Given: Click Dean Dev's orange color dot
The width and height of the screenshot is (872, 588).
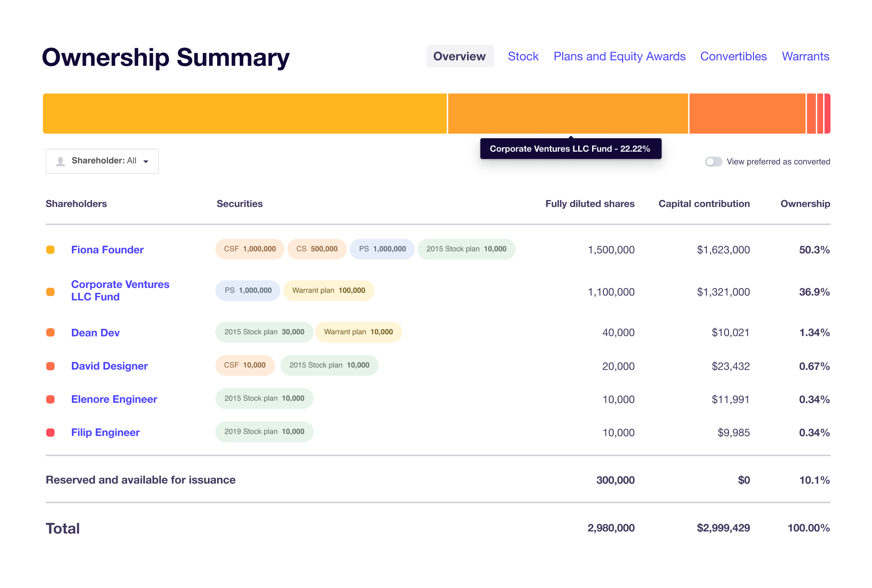Looking at the screenshot, I should [51, 333].
